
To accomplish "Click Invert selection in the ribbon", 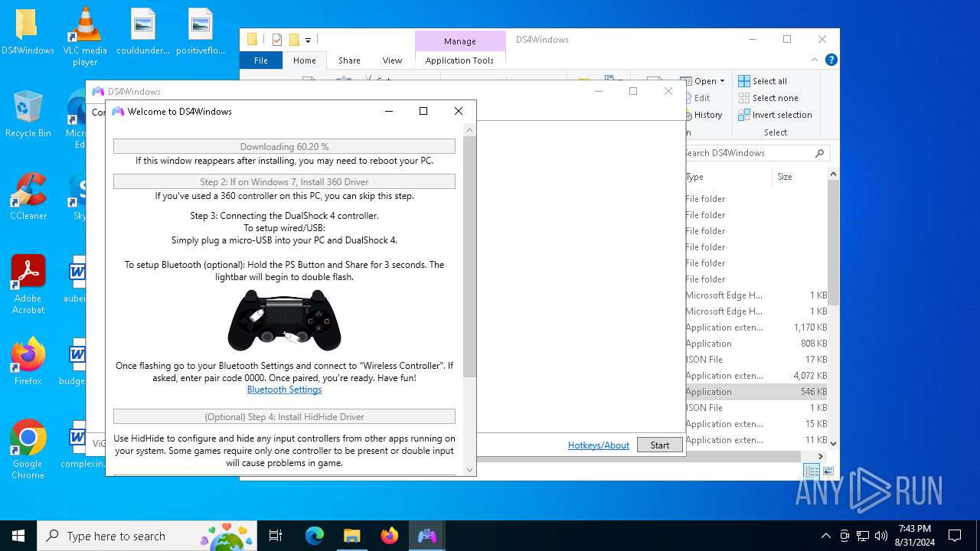I will coord(775,115).
